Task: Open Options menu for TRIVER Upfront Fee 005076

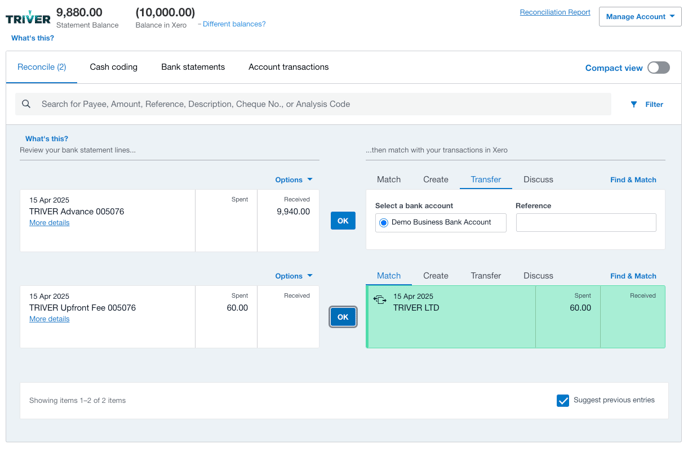Action: point(294,276)
